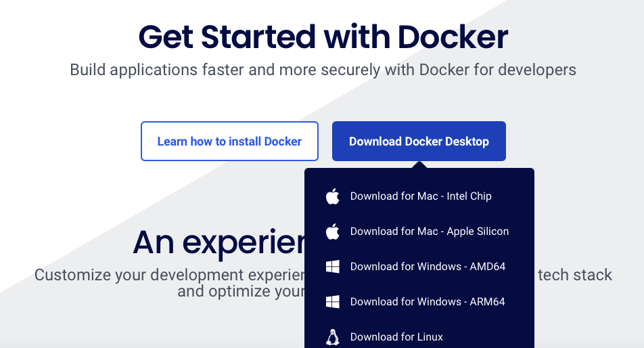
Task: Click Windows logo beside Windows AMD64
Action: click(333, 267)
